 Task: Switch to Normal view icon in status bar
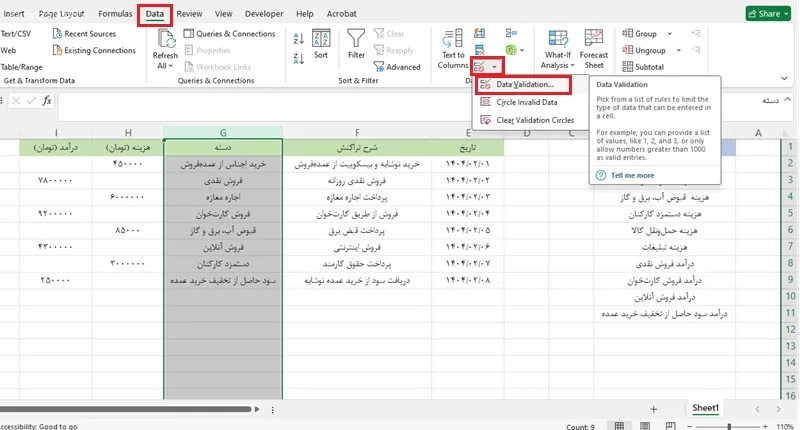(x=619, y=426)
